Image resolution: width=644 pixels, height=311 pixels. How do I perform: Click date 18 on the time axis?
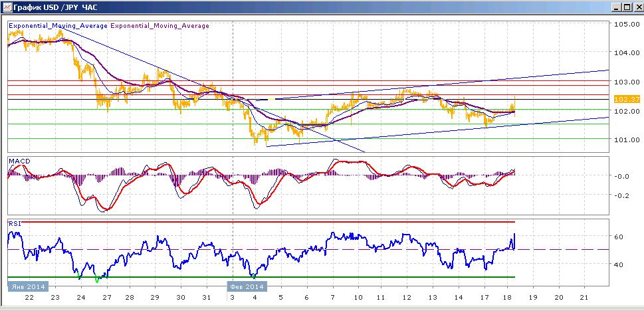pyautogui.click(x=508, y=297)
